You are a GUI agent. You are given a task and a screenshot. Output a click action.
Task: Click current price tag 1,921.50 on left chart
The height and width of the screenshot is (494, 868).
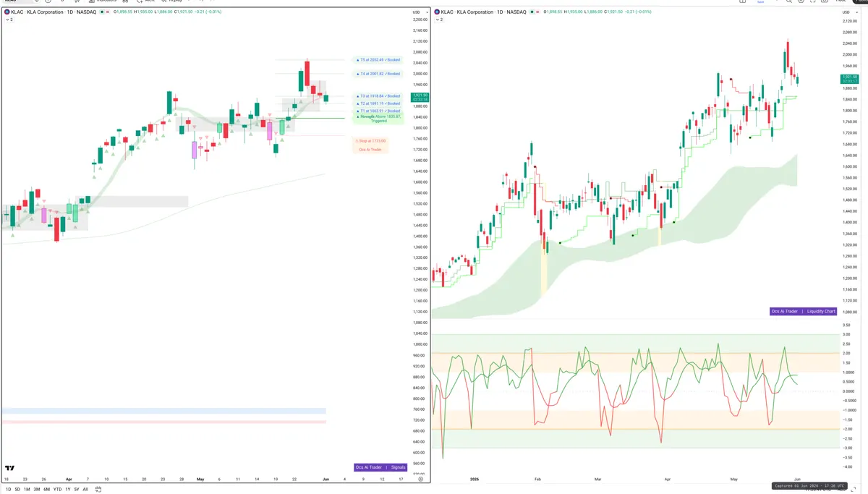click(x=420, y=97)
